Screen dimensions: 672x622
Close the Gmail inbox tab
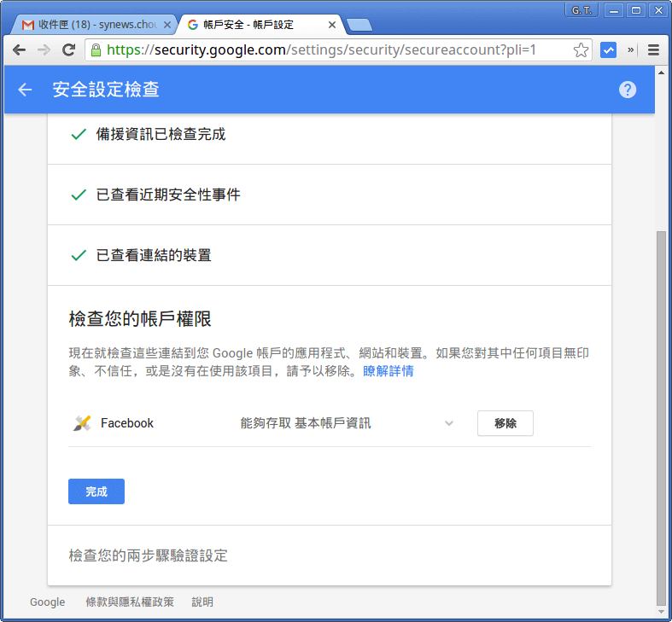(167, 25)
